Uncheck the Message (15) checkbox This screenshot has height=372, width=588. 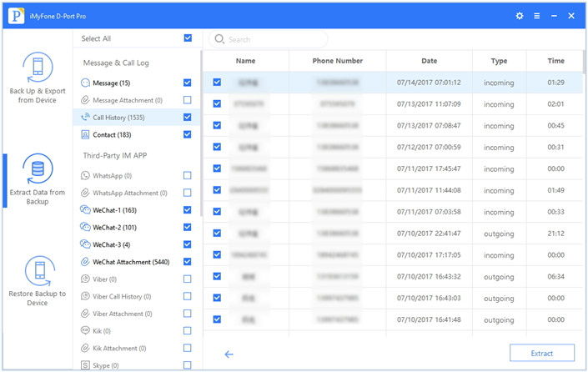click(188, 83)
